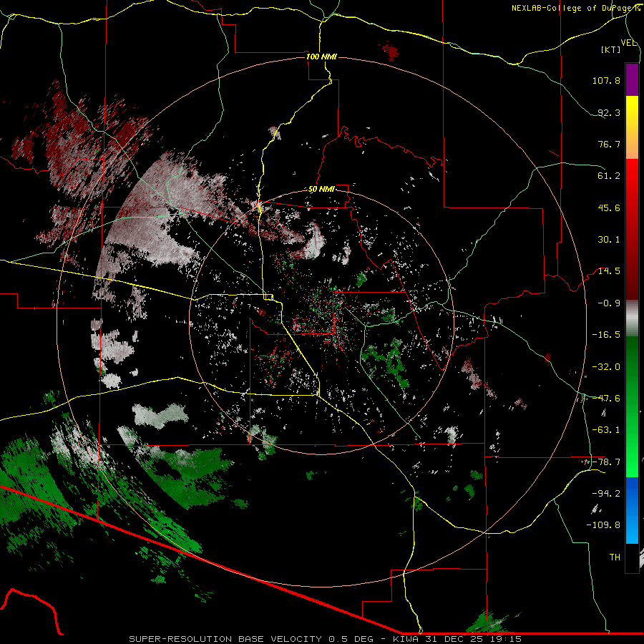Pick the green segment of velocity color bar
The width and height of the screenshot is (644, 644).
pos(632,406)
